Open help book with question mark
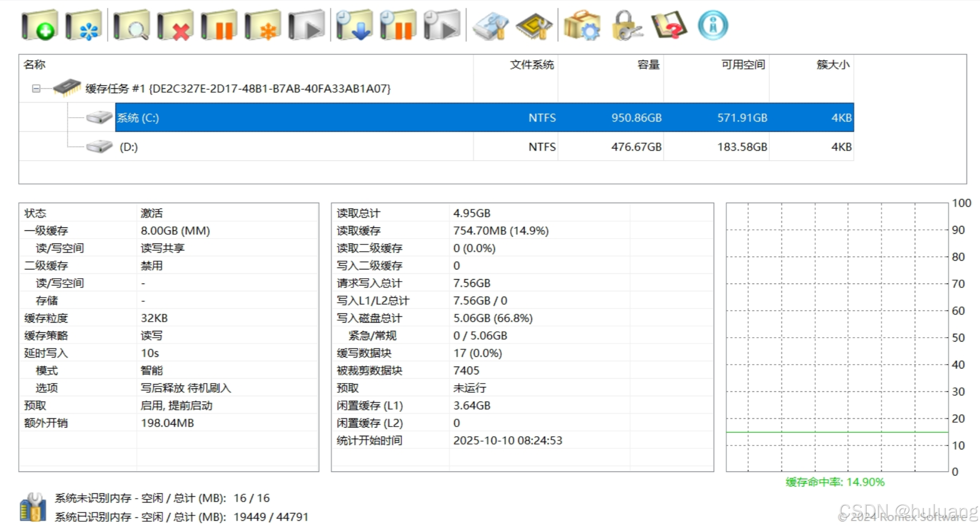This screenshot has height=528, width=980. coord(669,25)
